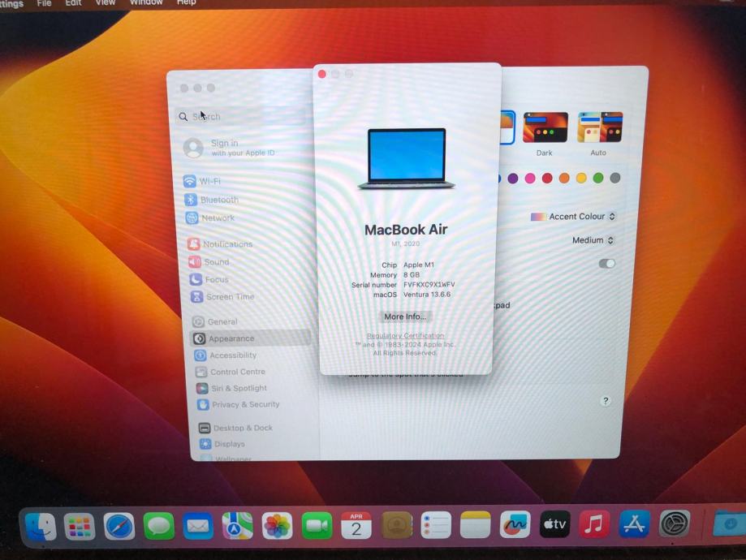Screen dimensions: 746x560
Task: Open Maps from the Dock
Action: [237, 525]
